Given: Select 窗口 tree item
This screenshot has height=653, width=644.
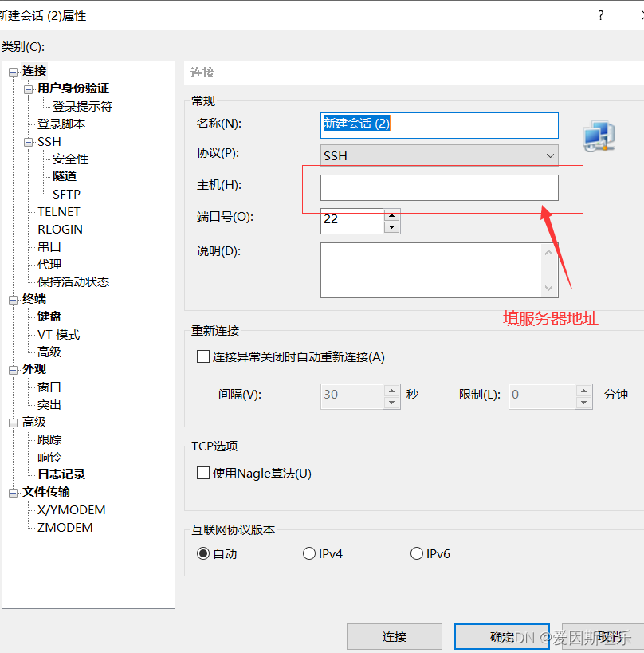Looking at the screenshot, I should [x=49, y=387].
